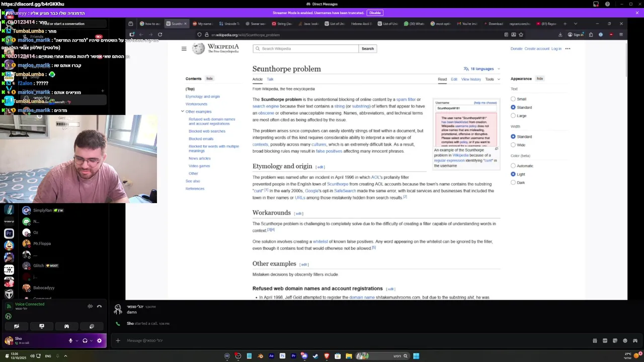The height and width of the screenshot is (362, 644).
Task: Collapse Other examples contents section
Action: click(183, 111)
